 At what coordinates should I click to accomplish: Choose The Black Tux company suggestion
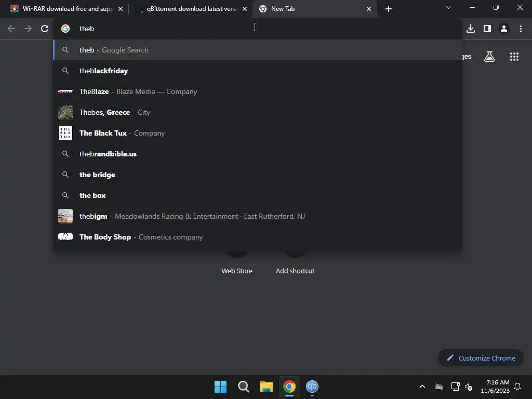coord(258,133)
